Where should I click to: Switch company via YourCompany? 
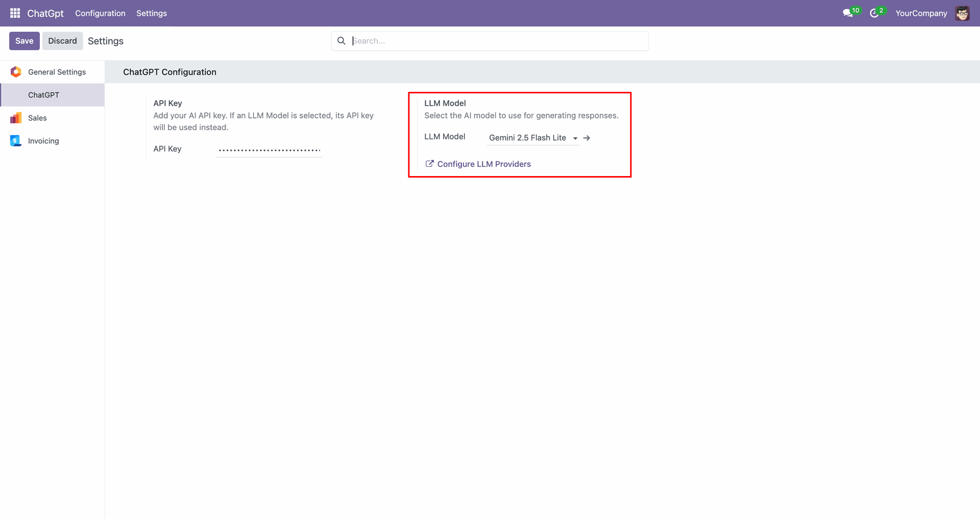[921, 13]
